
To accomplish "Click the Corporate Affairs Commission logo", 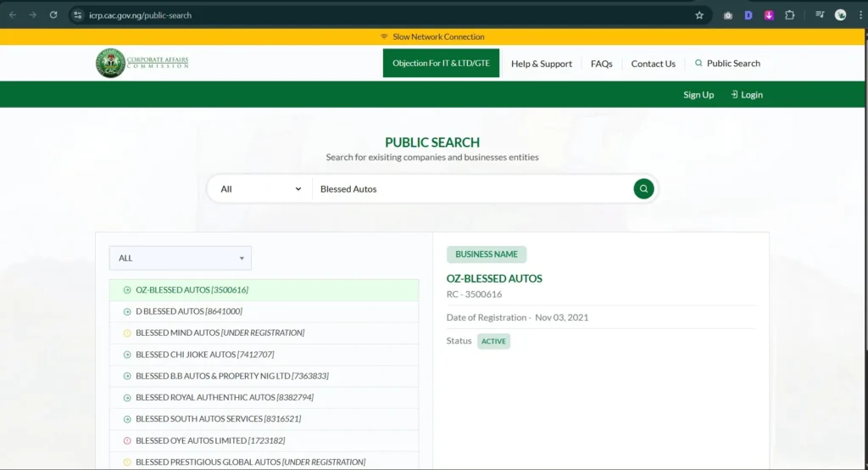I will coord(142,63).
